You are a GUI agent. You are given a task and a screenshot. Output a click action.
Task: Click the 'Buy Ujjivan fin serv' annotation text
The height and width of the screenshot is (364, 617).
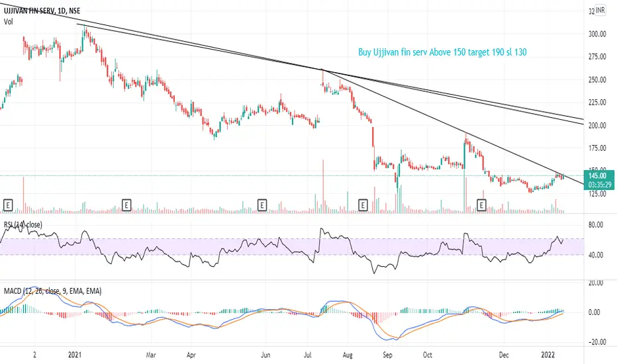pyautogui.click(x=442, y=52)
